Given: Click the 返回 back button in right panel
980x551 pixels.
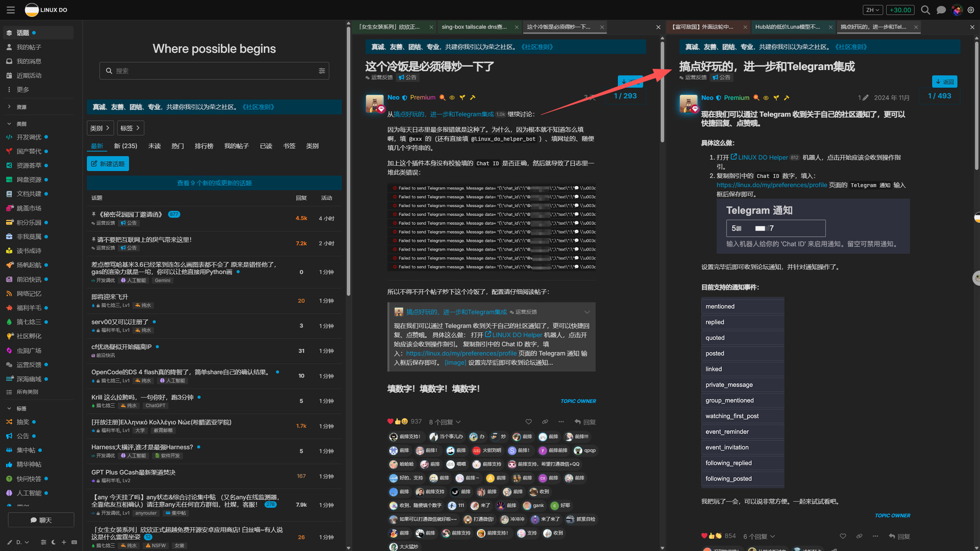Looking at the screenshot, I should 945,82.
